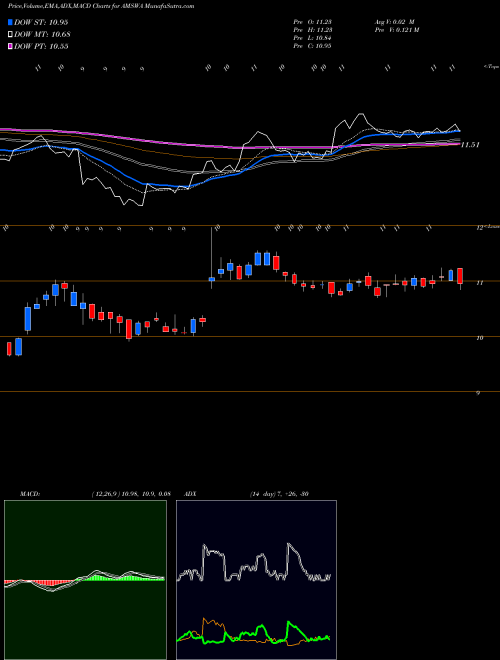The height and width of the screenshot is (660, 500).
Task: Click the 'MACD:' panel heading
Action: pyautogui.click(x=30, y=494)
